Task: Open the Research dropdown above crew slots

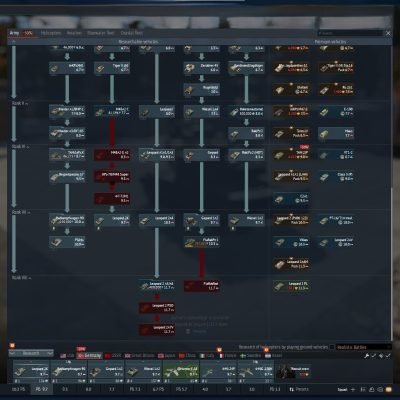Action: (x=31, y=353)
